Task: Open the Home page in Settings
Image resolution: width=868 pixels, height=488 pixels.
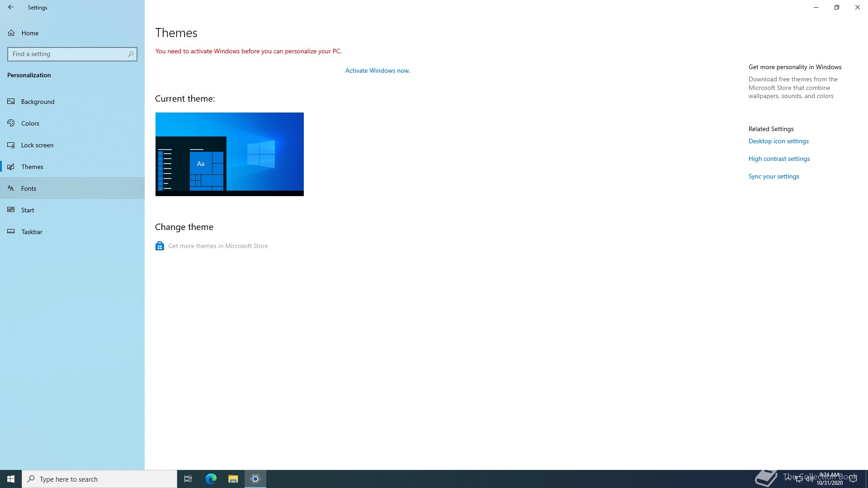Action: point(72,33)
